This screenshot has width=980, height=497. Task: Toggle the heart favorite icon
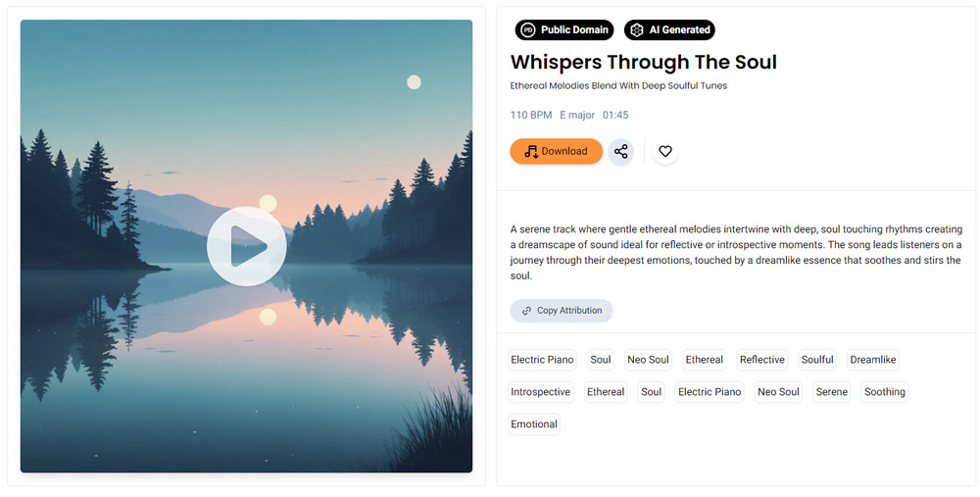coord(665,151)
